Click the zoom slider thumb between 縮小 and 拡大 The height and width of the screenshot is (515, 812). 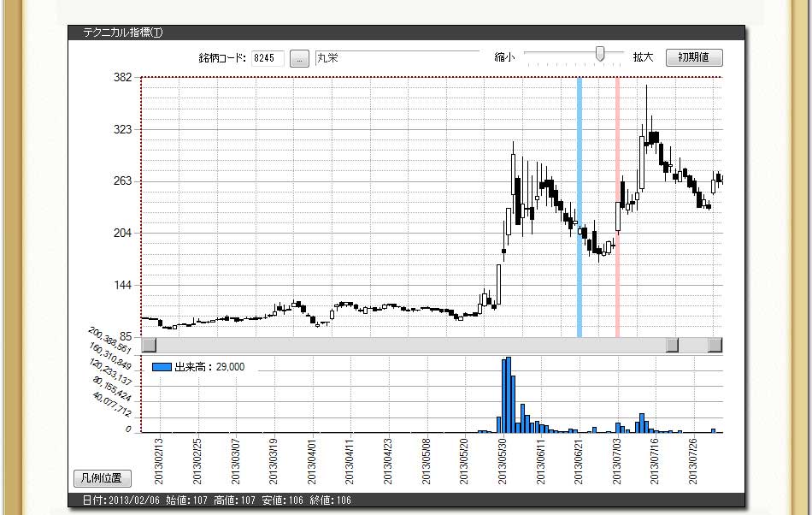(x=601, y=54)
